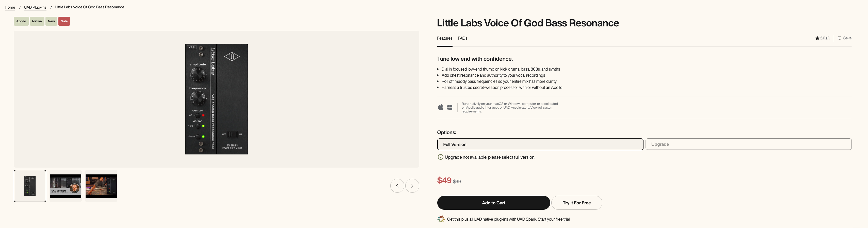Viewport: 868px width, 228px height.
Task: Select the UAD Spotlight video thumbnail
Action: 65,186
